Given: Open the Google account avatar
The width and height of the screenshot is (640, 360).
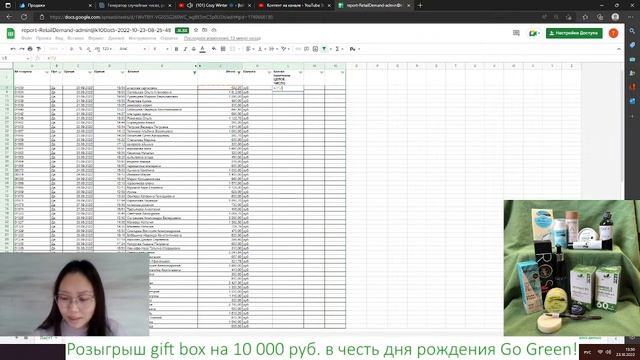Looking at the screenshot, I should (x=613, y=33).
